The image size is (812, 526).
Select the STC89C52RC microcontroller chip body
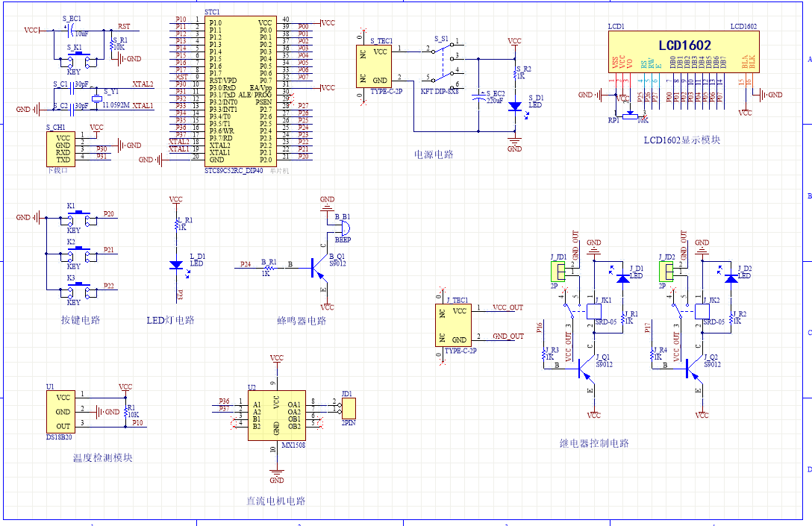tap(240, 90)
